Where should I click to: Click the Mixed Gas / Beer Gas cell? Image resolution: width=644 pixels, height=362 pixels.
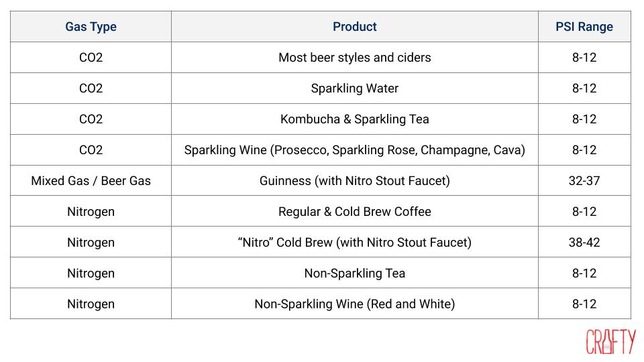91,181
